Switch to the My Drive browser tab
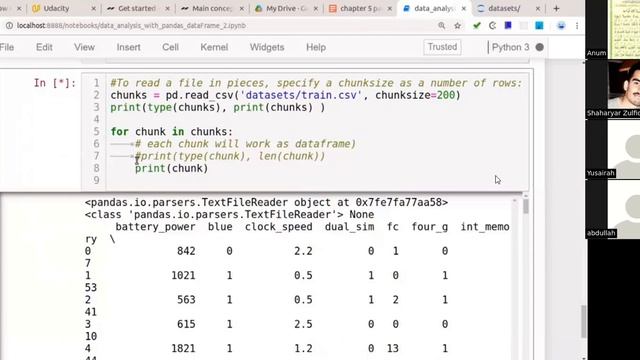The image size is (640, 360). (286, 8)
